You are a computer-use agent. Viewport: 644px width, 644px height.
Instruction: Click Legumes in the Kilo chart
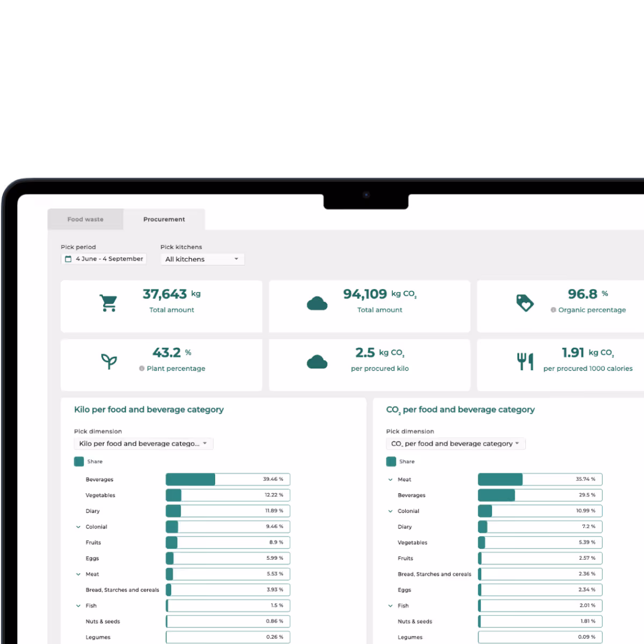pos(98,638)
